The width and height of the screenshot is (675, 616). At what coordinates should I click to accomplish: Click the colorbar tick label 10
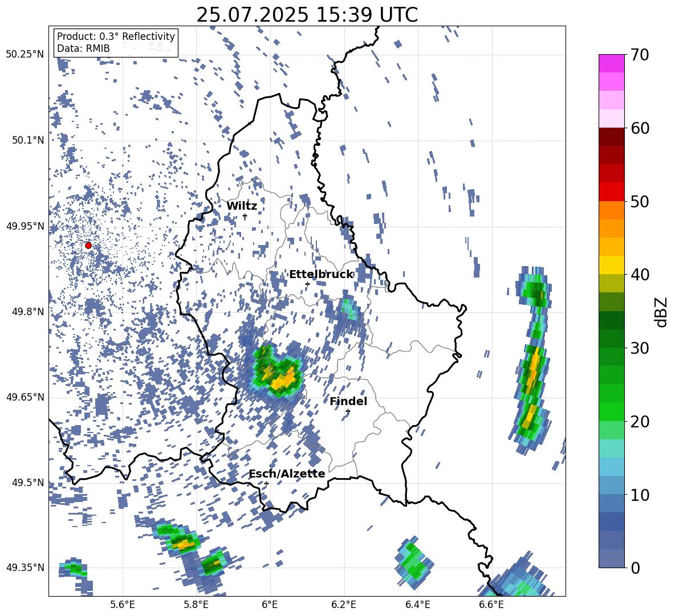tap(640, 495)
